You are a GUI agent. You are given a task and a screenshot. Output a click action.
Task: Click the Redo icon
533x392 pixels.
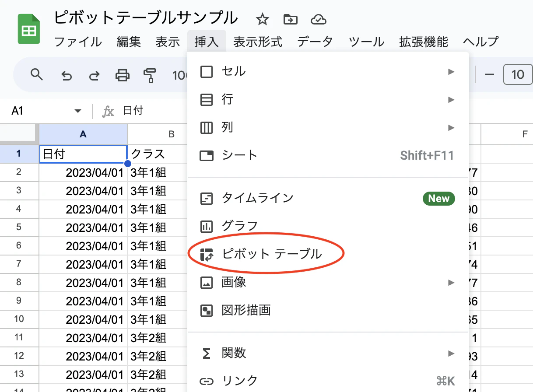tap(94, 75)
